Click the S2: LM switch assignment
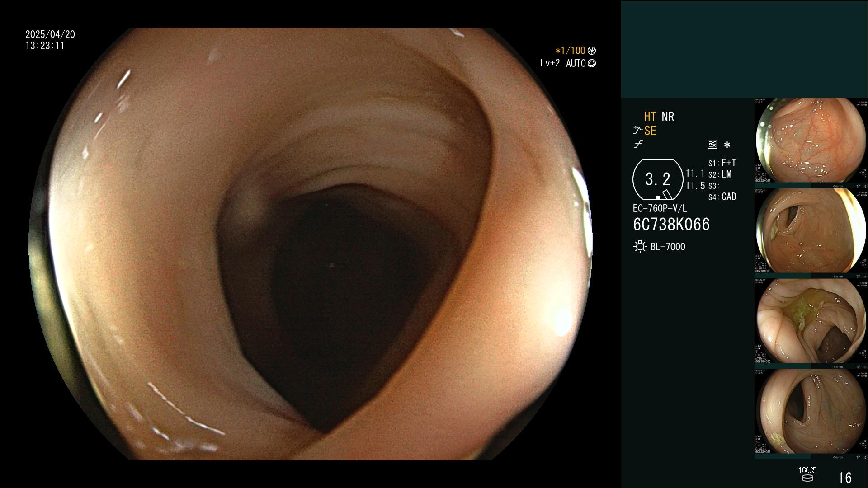This screenshot has width=868, height=488. tap(720, 174)
